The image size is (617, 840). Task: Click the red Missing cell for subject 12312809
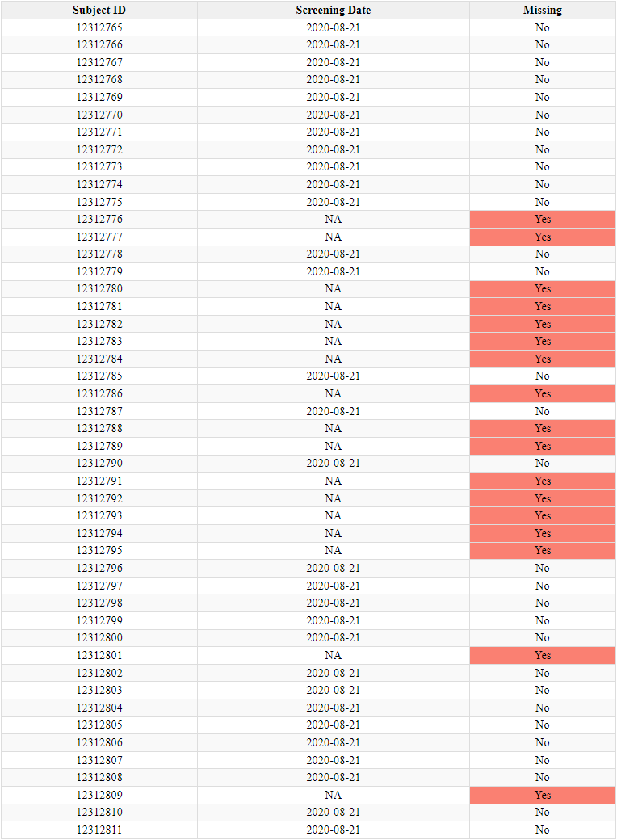(x=542, y=795)
